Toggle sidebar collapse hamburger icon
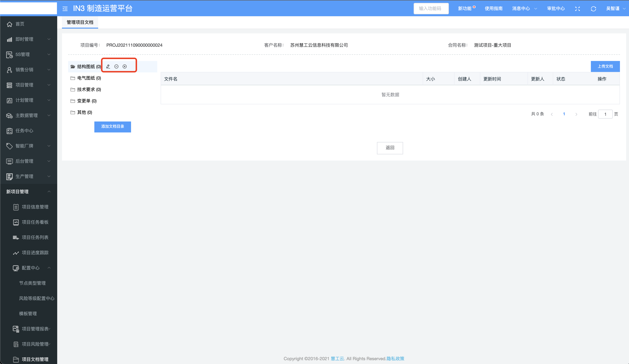 (x=65, y=9)
